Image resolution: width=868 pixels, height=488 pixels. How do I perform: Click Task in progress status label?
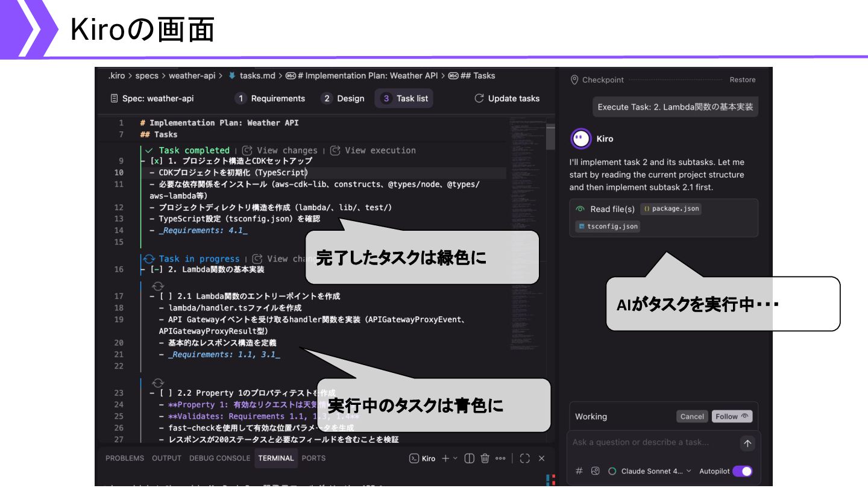pos(192,259)
